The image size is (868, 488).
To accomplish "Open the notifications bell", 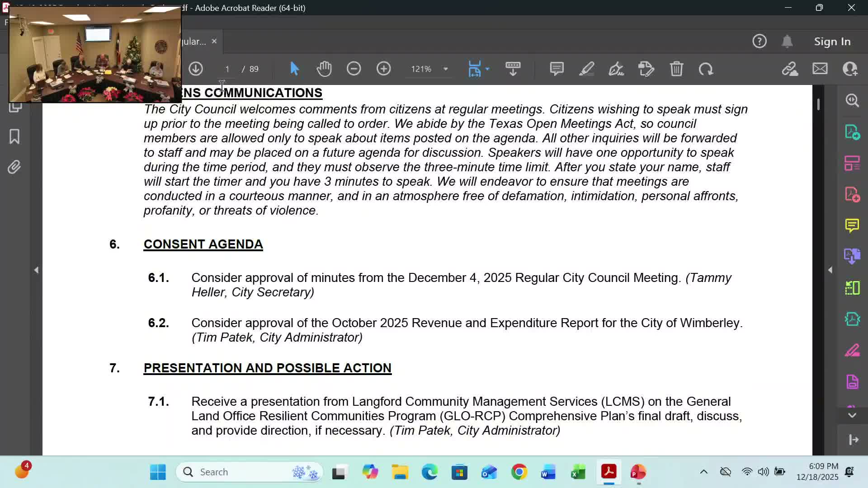I will click(787, 42).
